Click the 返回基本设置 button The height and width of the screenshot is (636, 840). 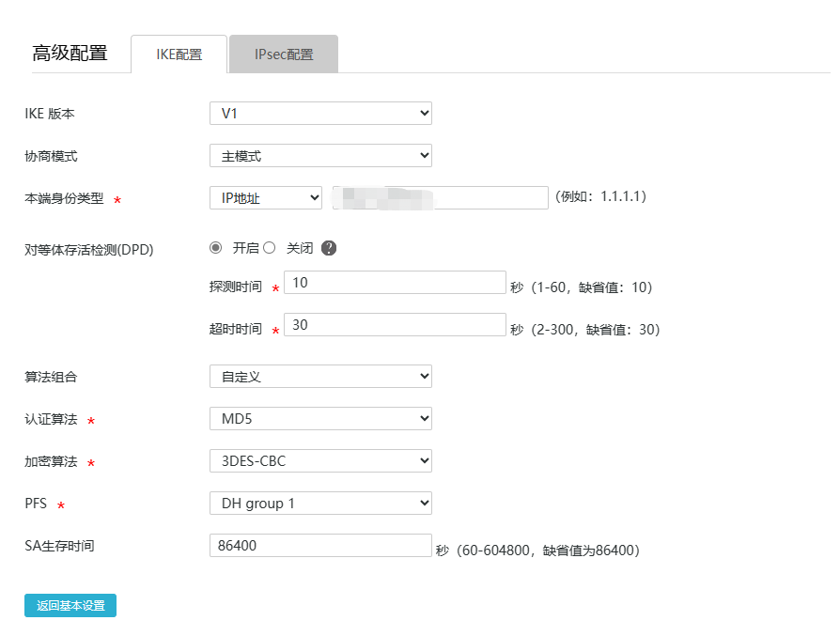tap(70, 605)
